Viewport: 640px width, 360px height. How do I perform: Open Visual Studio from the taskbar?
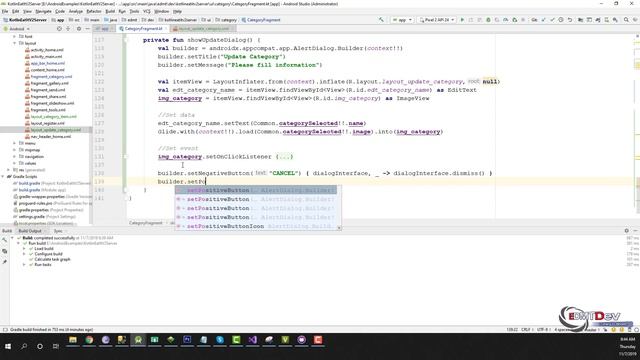pyautogui.click(x=252, y=340)
